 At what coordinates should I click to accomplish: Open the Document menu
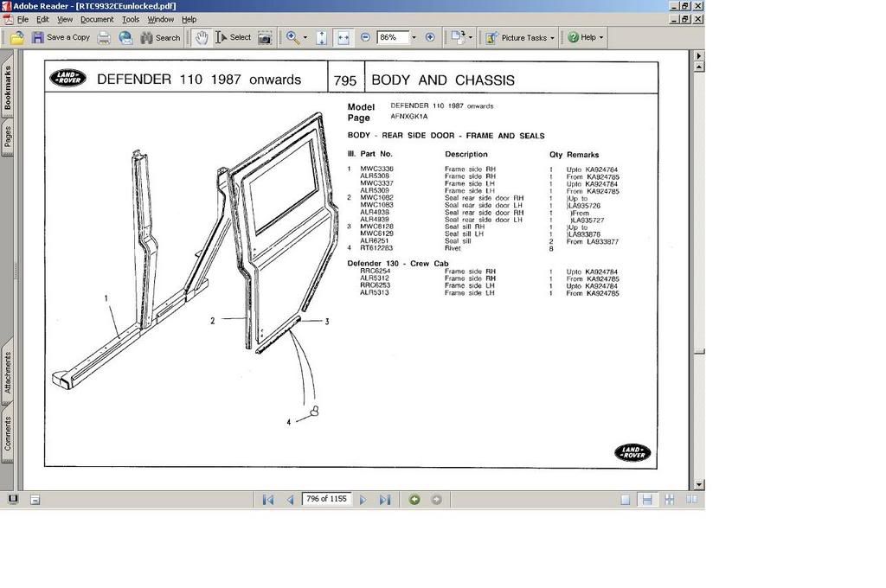(x=97, y=19)
